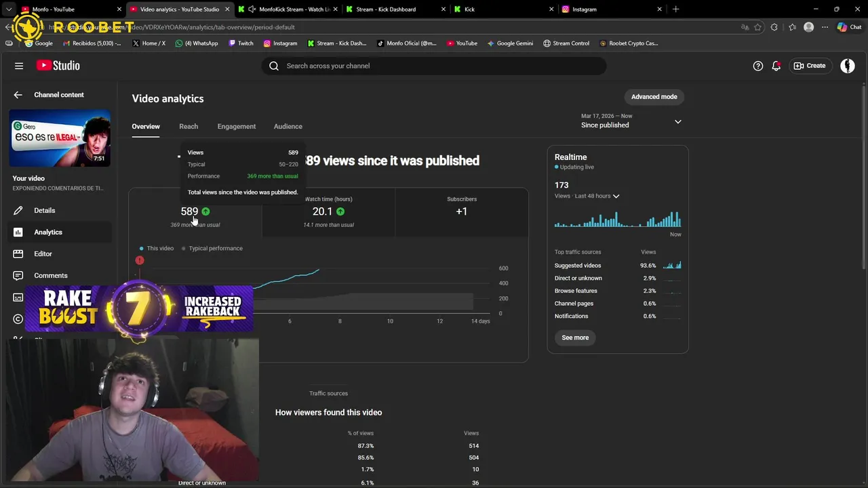Open the Help question mark icon
Image resolution: width=868 pixels, height=488 pixels.
point(758,66)
